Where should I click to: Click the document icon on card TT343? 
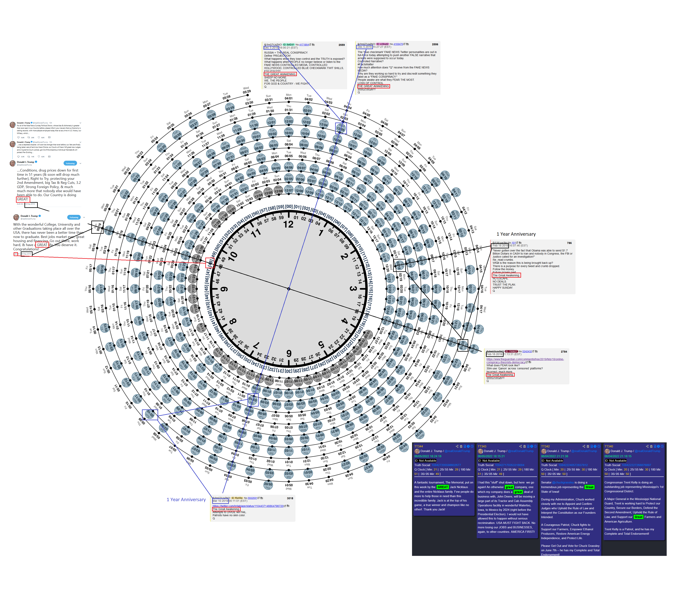(528, 446)
